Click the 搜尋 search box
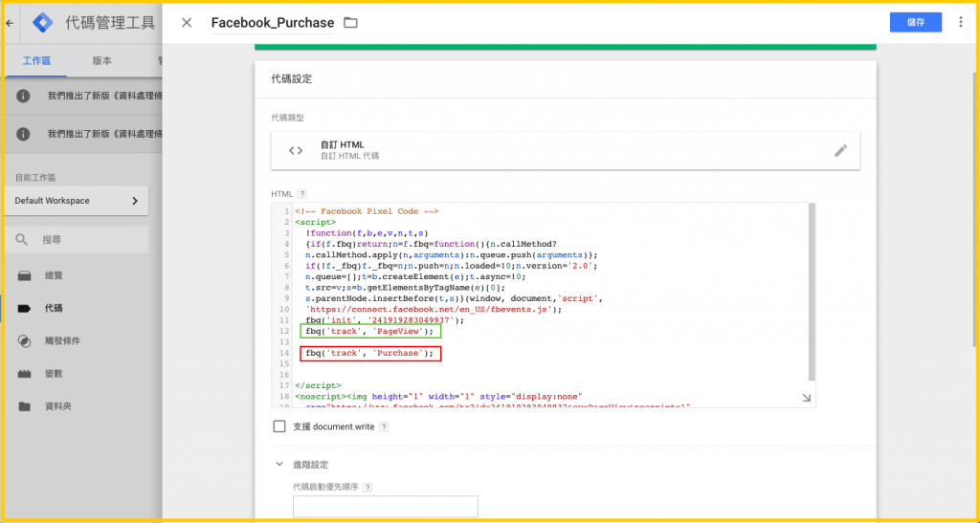Screen dimensions: 980x523 pos(77,240)
